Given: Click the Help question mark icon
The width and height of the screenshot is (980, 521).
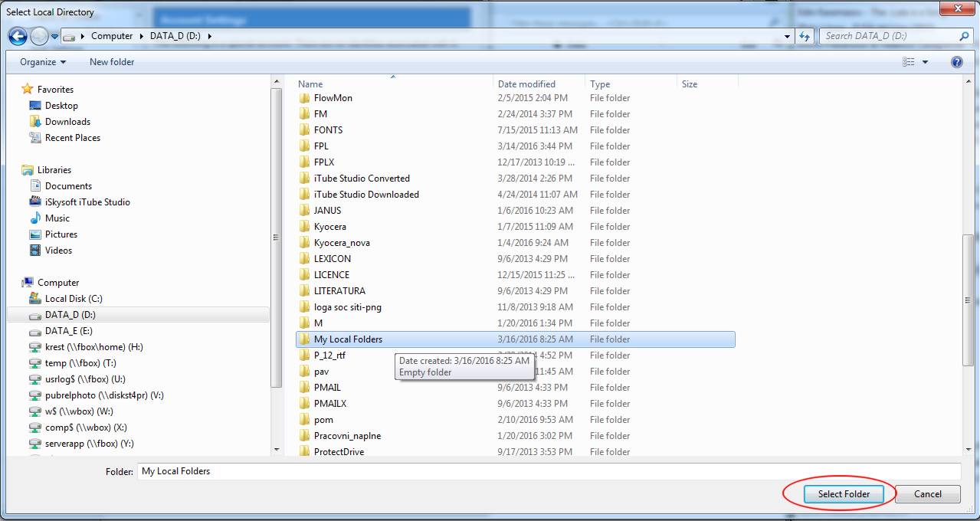Looking at the screenshot, I should [x=956, y=62].
